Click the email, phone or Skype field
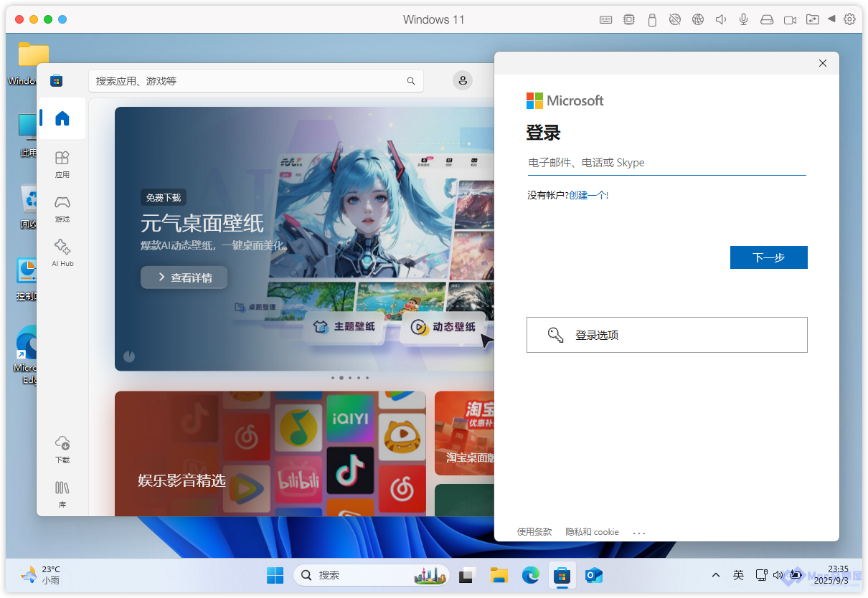The width and height of the screenshot is (868, 598). [666, 163]
